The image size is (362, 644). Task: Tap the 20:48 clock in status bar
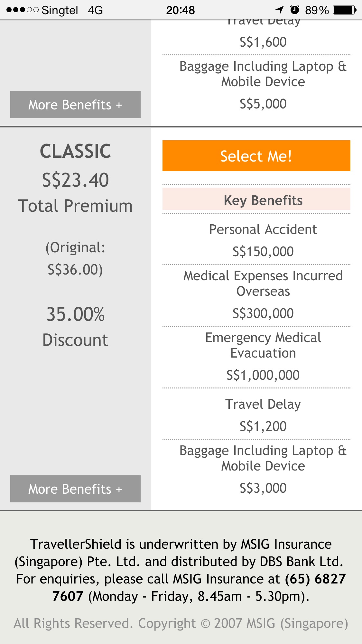180,10
